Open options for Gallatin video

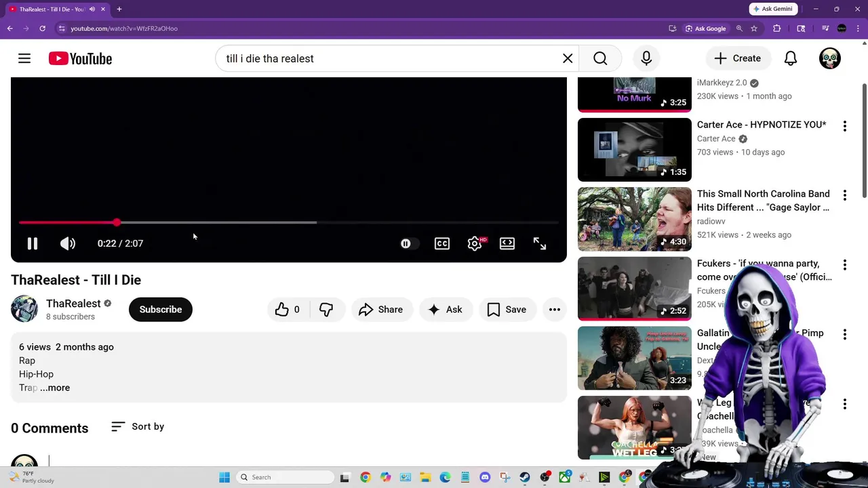pos(844,334)
